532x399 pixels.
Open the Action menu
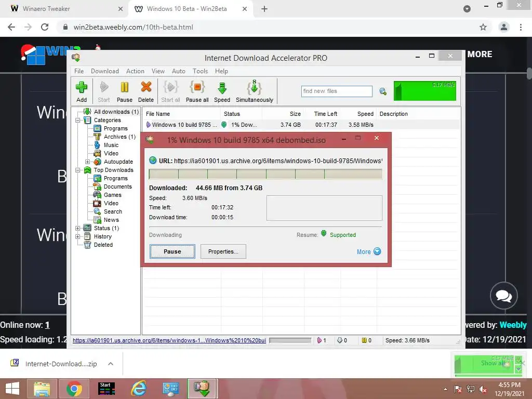click(135, 71)
